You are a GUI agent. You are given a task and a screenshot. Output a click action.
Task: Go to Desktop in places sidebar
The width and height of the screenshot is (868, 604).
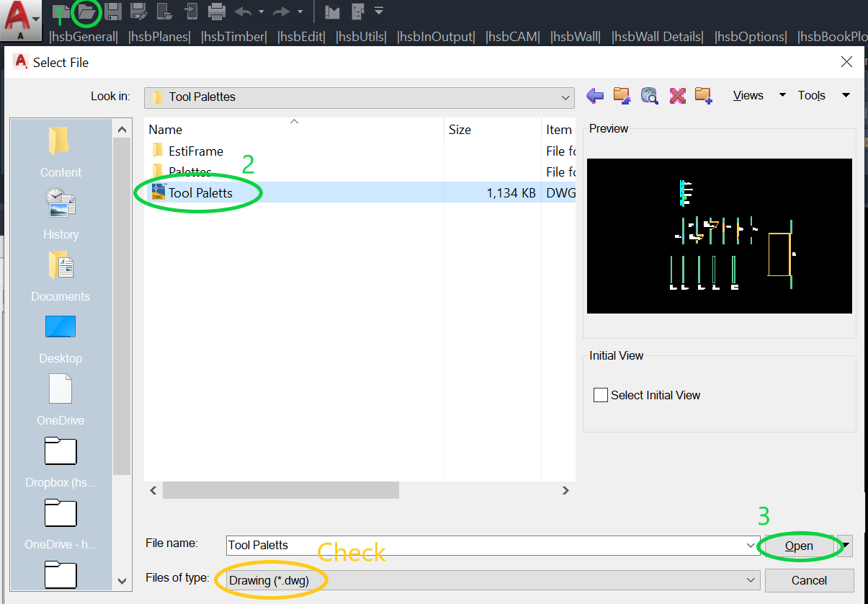[x=61, y=337]
